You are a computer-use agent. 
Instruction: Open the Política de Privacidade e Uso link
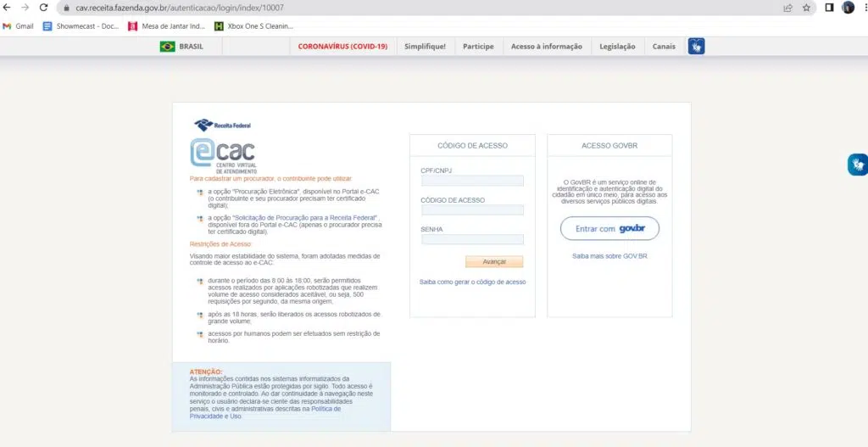click(x=265, y=412)
